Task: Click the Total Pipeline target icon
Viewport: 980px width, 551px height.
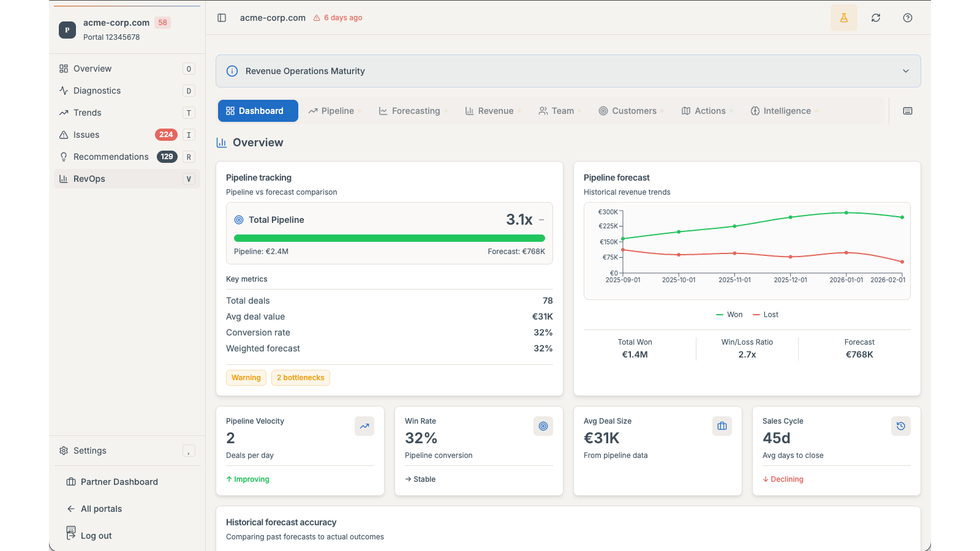Action: coord(239,220)
